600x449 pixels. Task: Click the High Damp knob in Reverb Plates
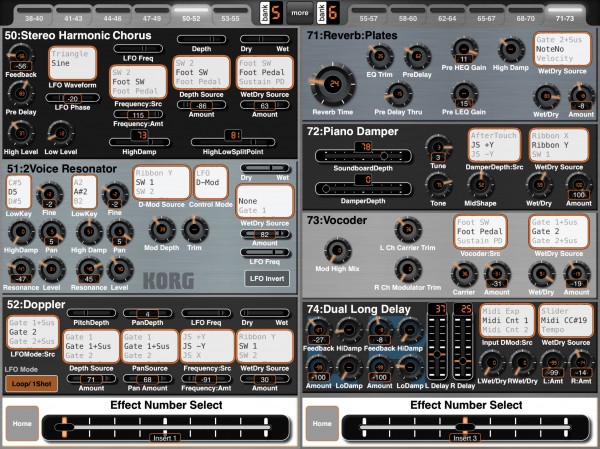[510, 50]
